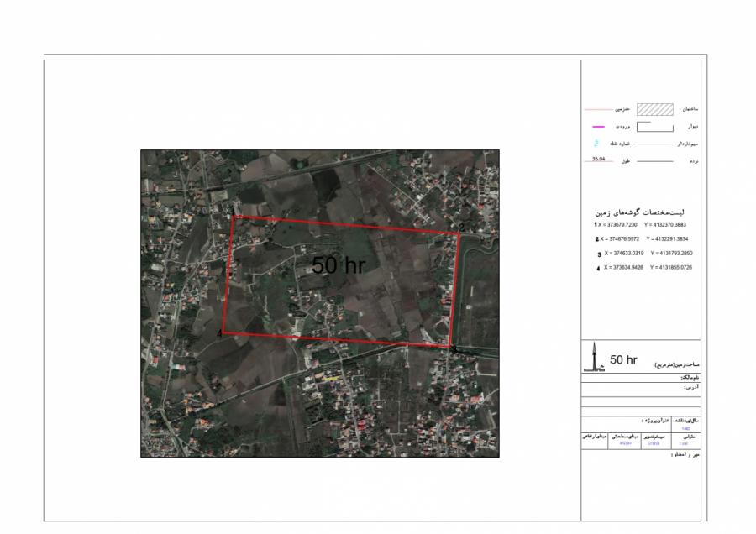Click the magenta entrance line legend symbol
The height and width of the screenshot is (534, 756).
[x=598, y=127]
